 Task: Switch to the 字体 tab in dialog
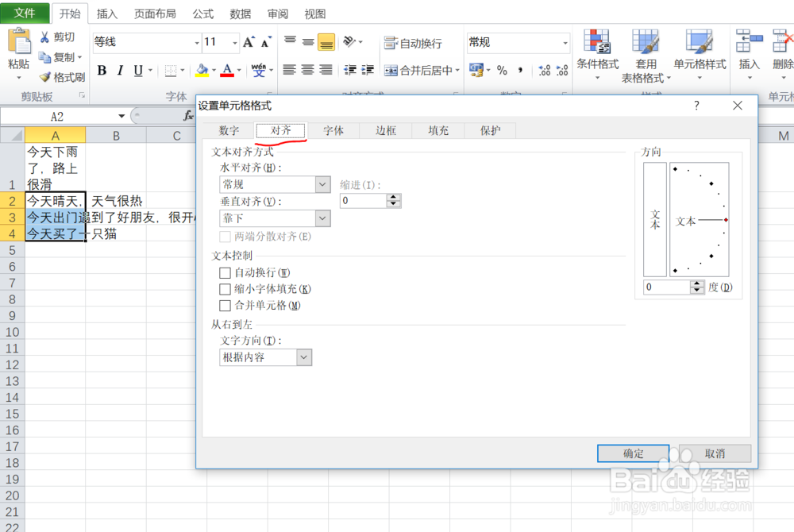click(x=333, y=130)
